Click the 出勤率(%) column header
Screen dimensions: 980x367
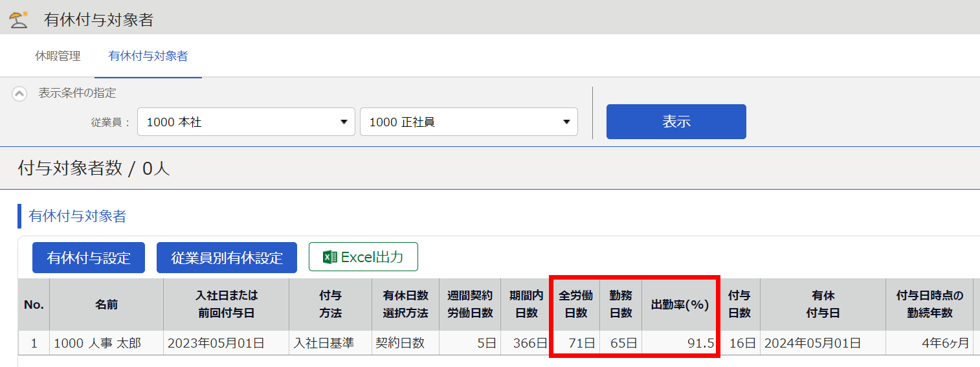point(680,304)
